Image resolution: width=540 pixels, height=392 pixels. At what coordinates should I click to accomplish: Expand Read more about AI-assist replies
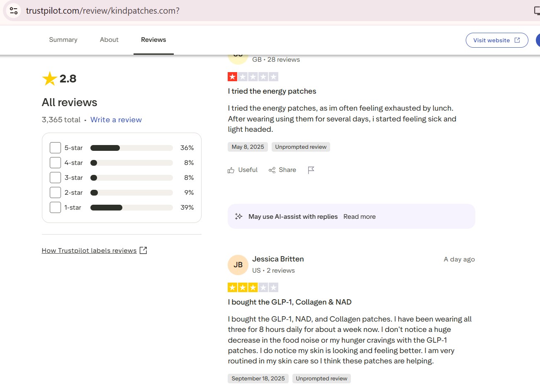(x=359, y=217)
